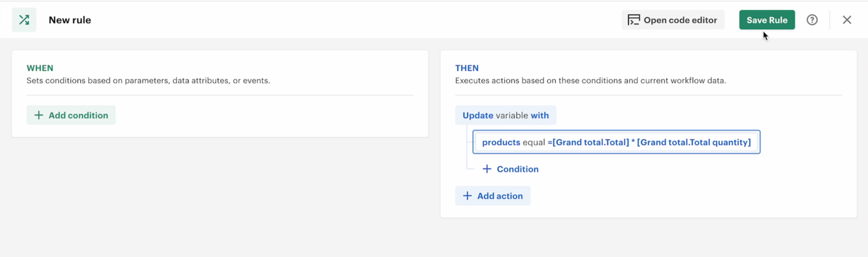Image resolution: width=868 pixels, height=257 pixels.
Task: Click the plus icon in Add condition
Action: 39,116
